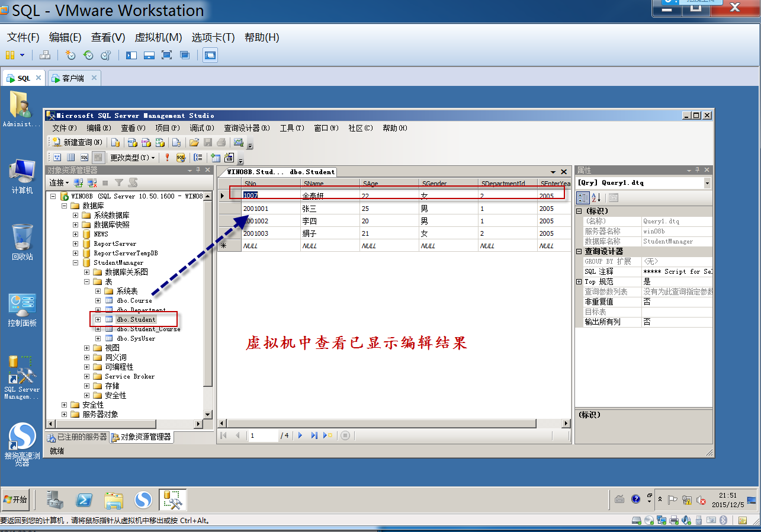Collapse the StudentManager database node

coord(76,262)
